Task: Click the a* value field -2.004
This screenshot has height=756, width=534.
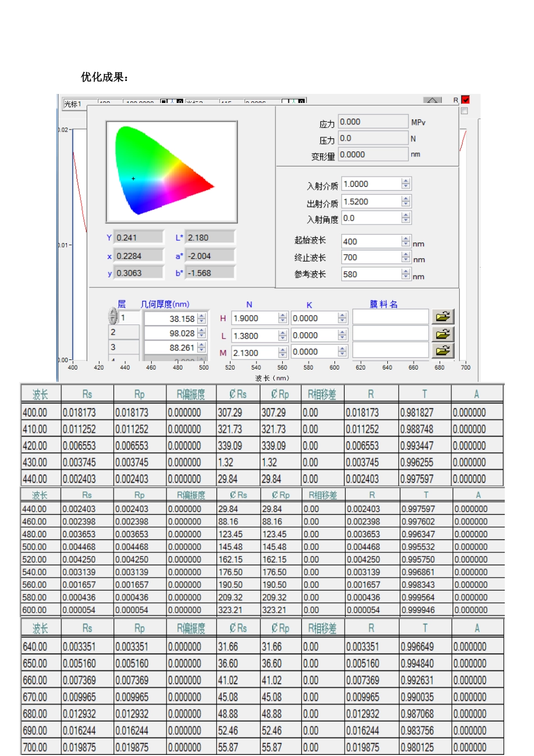Action: [x=210, y=256]
